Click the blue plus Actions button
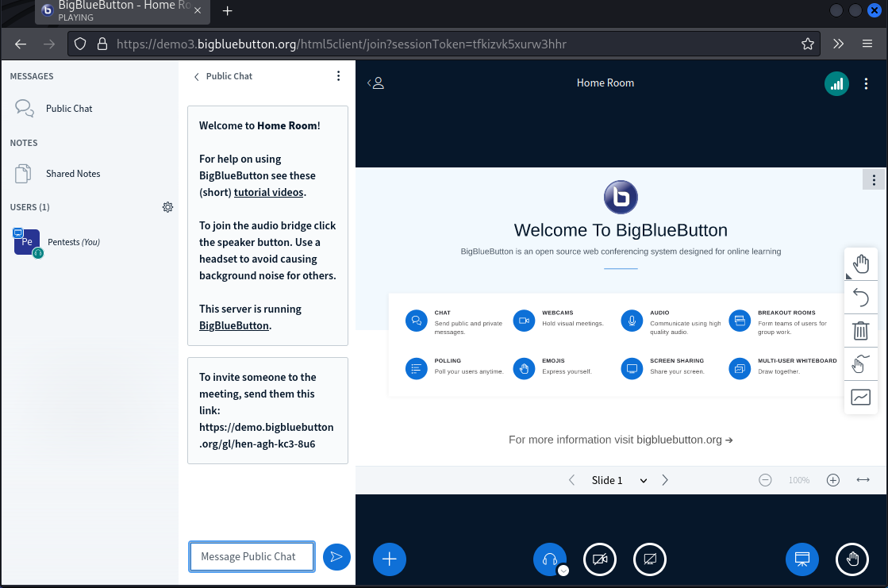This screenshot has width=888, height=588. pyautogui.click(x=389, y=559)
